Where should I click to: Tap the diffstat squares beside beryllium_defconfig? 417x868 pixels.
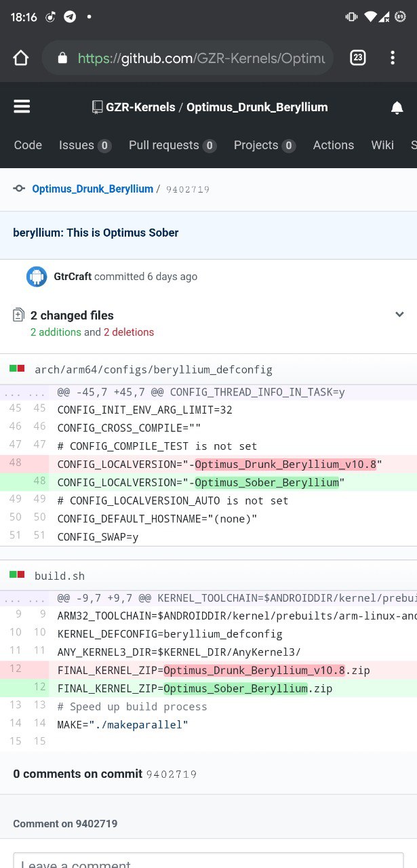click(17, 369)
